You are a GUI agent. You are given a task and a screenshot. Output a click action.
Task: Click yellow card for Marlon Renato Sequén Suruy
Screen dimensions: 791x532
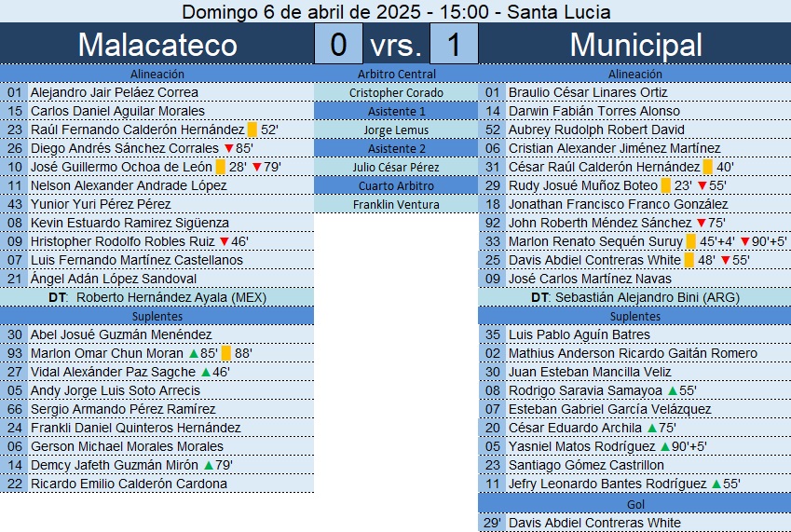691,241
